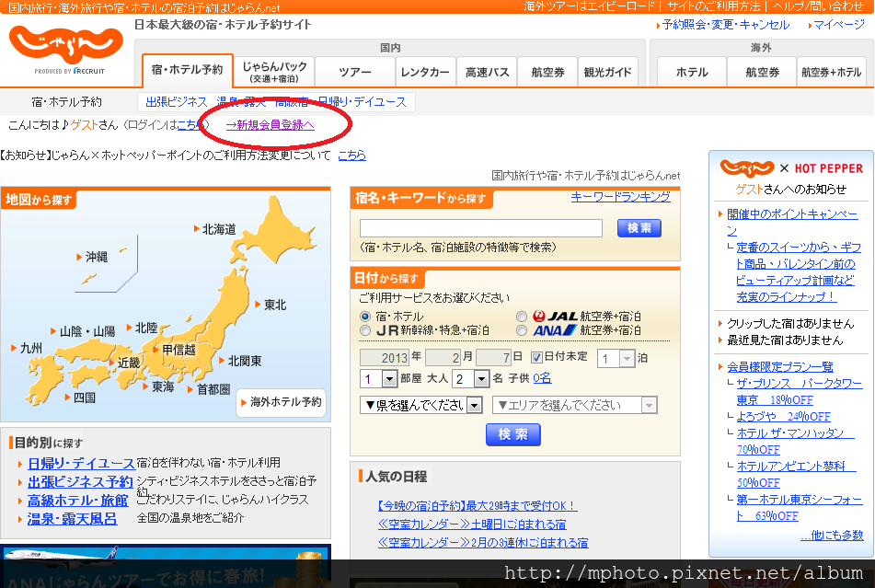Viewport: 875px width, 588px height.
Task: Open 海外ツアーはエイビーロード top link
Action: pyautogui.click(x=589, y=6)
